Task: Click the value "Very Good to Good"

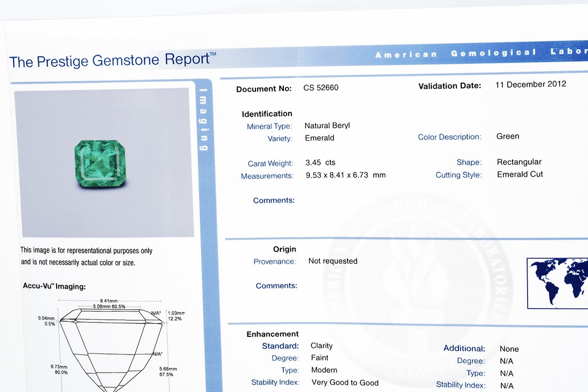Action: pos(345,382)
